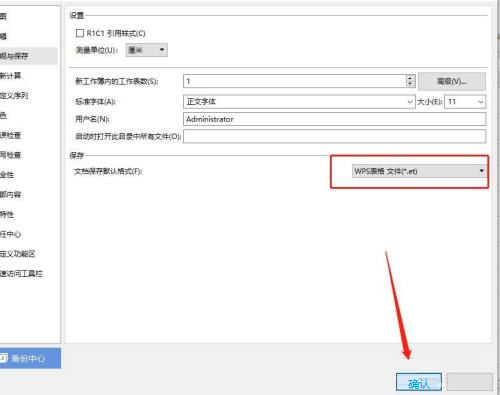Click the 新工作簿内的工作表数 input field
This screenshot has height=395, width=500.
[x=294, y=81]
